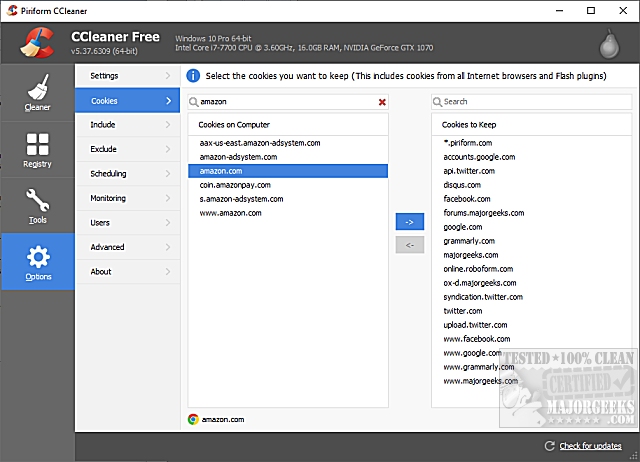
Task: Select www.amazon.com in cookies list
Action: 231,213
